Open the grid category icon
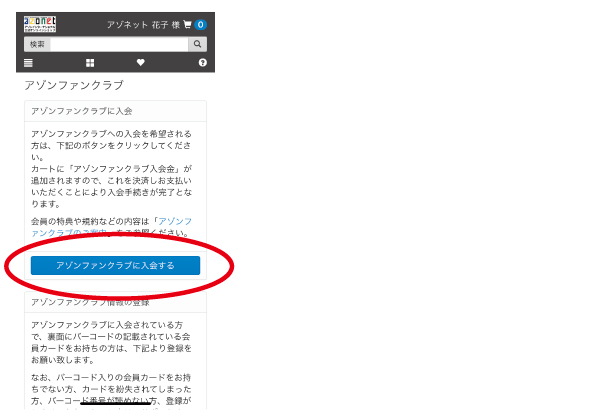 point(90,63)
